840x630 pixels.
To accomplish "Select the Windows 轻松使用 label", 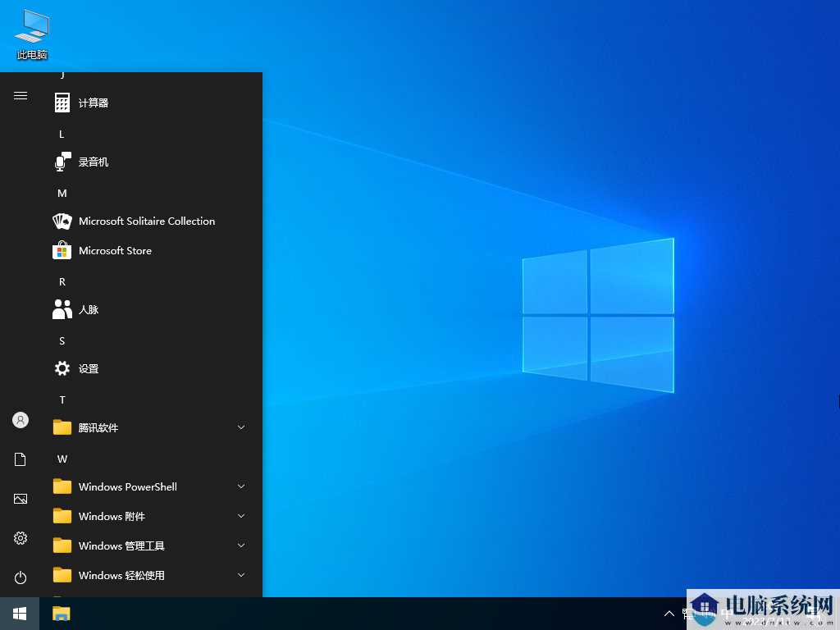I will [121, 575].
